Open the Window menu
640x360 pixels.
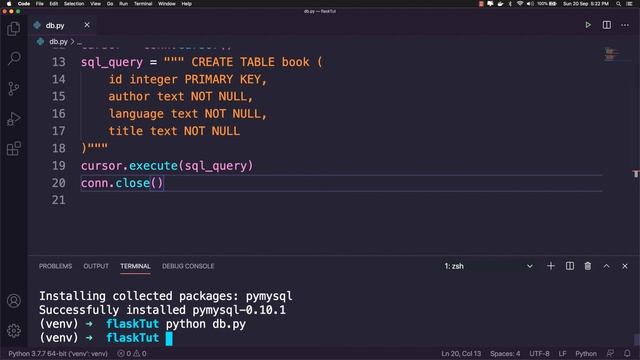(167, 4)
